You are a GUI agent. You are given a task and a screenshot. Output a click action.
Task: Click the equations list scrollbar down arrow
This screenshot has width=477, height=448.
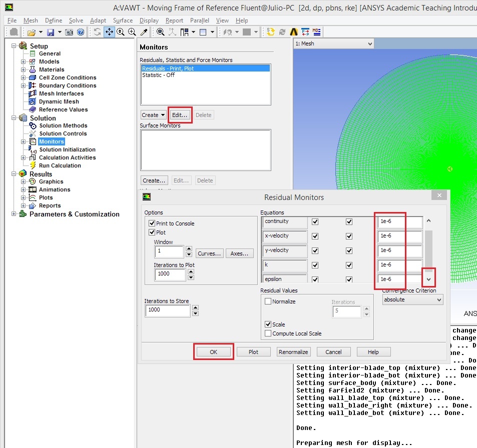pyautogui.click(x=428, y=279)
